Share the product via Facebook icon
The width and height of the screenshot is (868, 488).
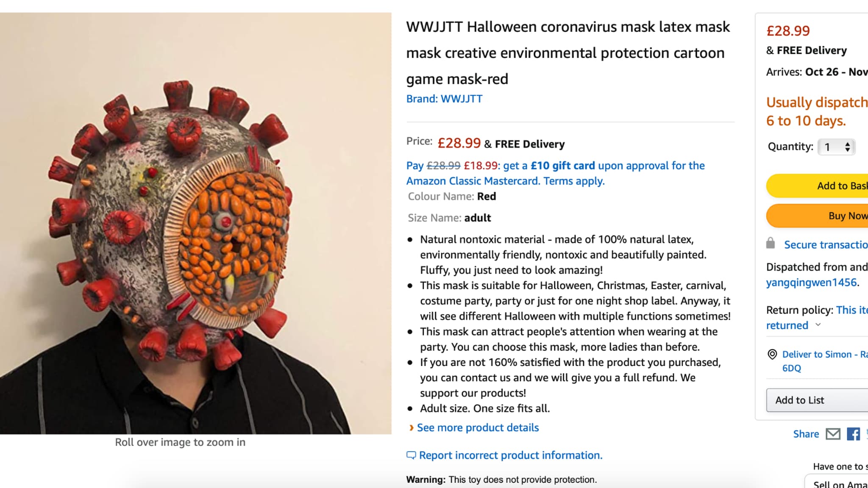[853, 434]
